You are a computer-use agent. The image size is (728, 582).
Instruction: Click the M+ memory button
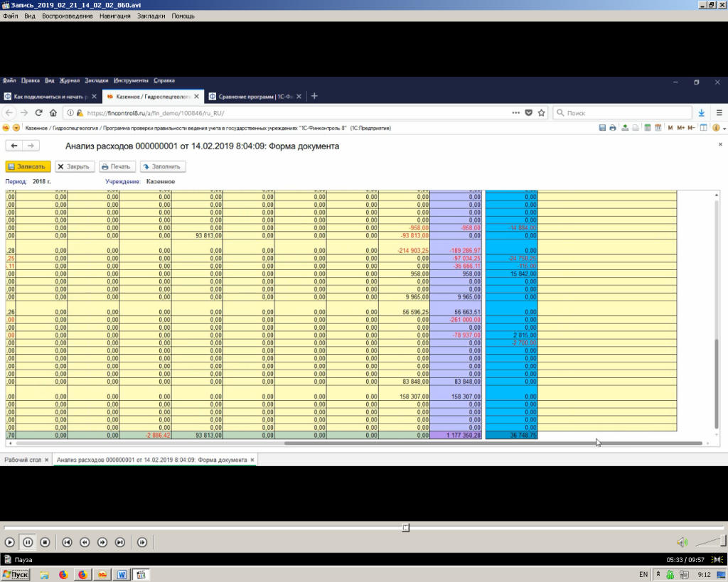point(680,128)
